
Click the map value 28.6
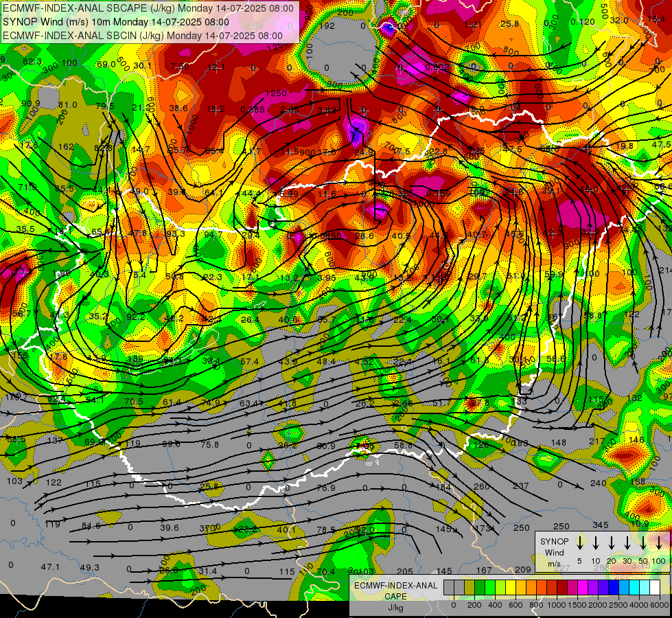364,236
